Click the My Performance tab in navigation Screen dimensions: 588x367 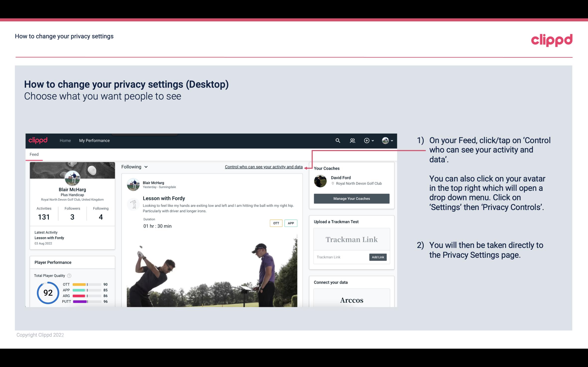94,140
